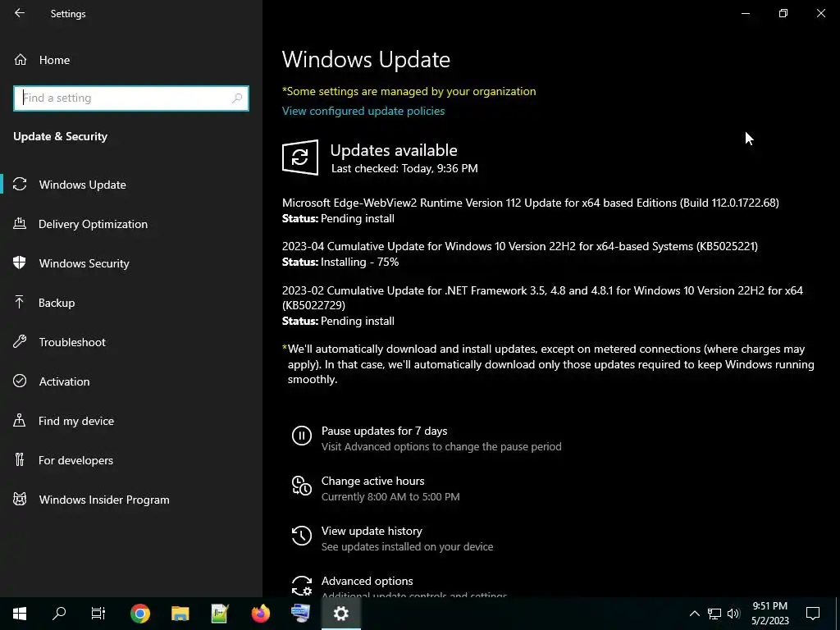Click "Some settings are managed by your organization"
The height and width of the screenshot is (630, 840).
click(x=409, y=91)
